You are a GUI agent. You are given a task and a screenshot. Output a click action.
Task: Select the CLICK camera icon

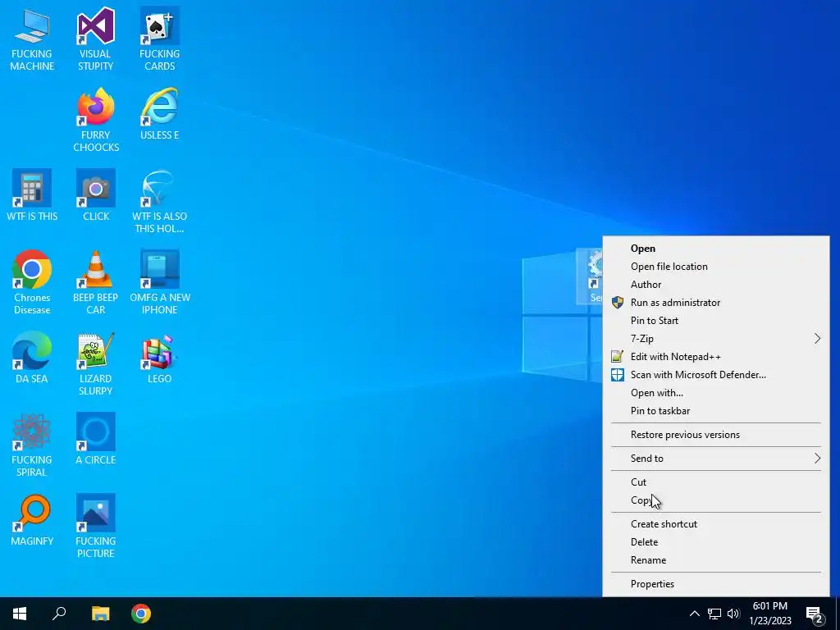[x=96, y=195]
